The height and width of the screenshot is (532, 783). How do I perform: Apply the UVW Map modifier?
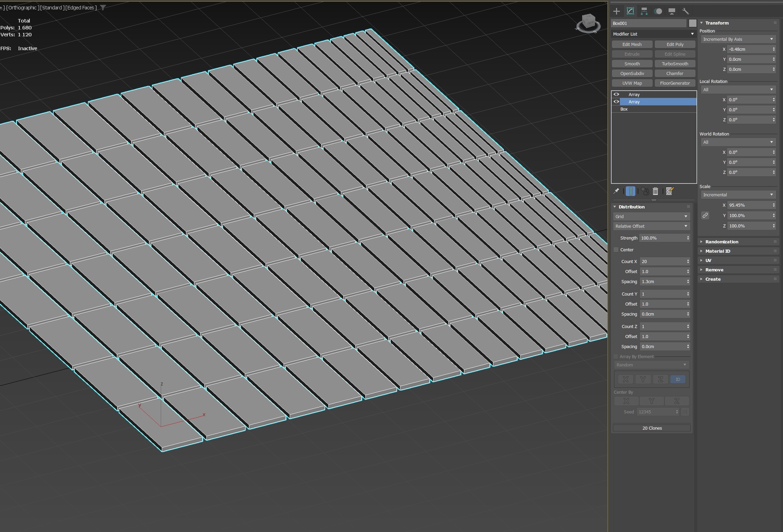[x=632, y=83]
